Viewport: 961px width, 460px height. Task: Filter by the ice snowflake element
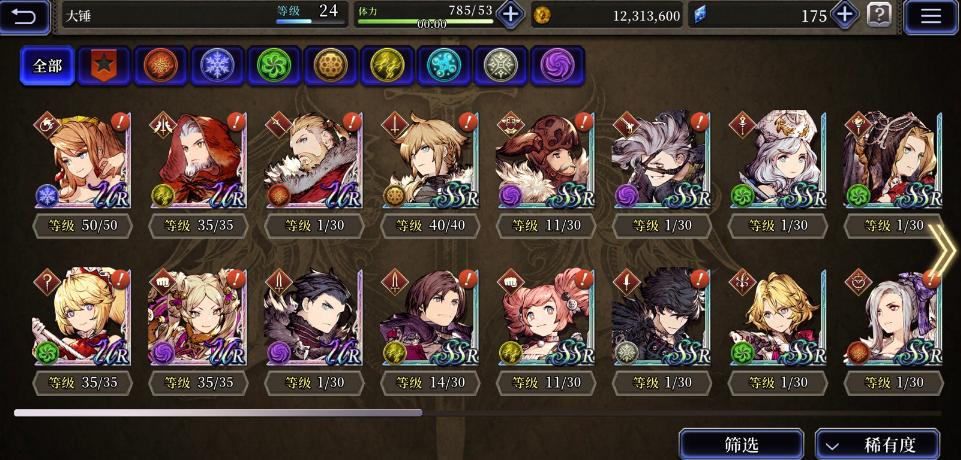[217, 65]
